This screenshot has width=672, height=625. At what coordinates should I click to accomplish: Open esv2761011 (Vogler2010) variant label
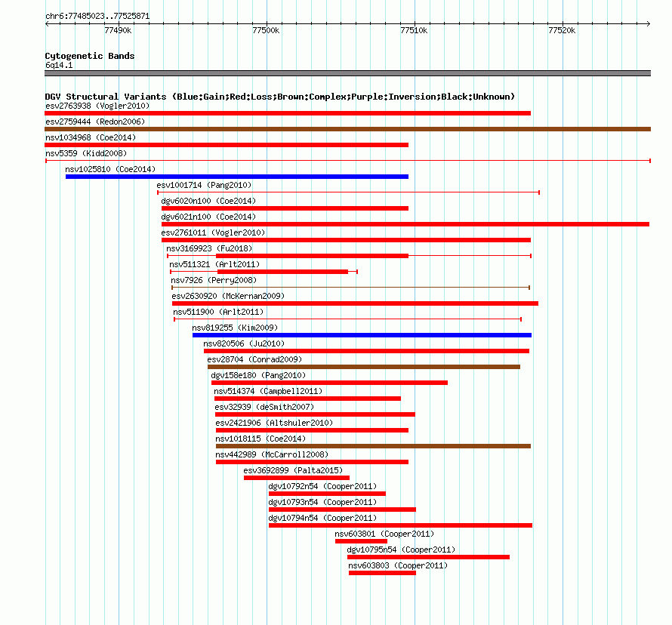(x=213, y=232)
